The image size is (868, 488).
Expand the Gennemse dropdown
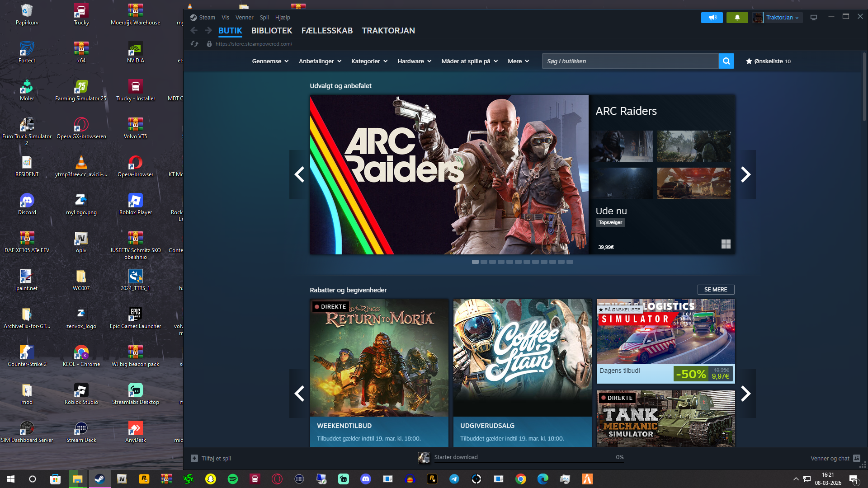tap(270, 61)
